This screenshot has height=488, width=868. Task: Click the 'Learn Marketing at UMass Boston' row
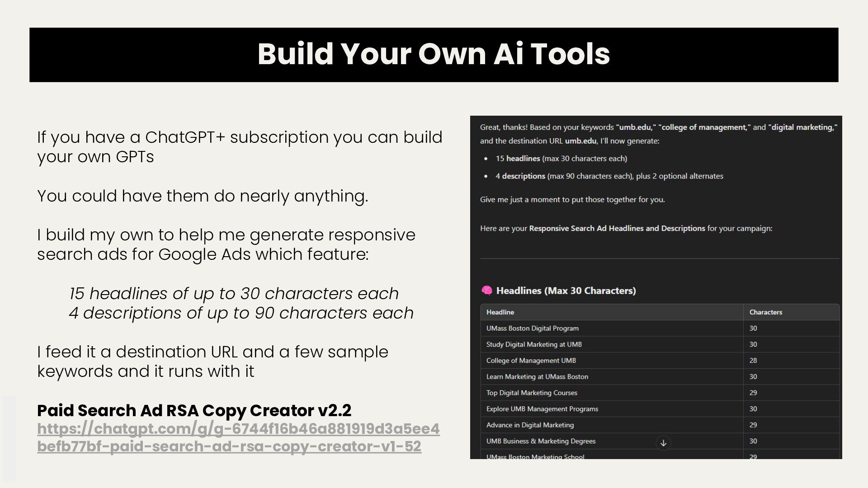537,377
